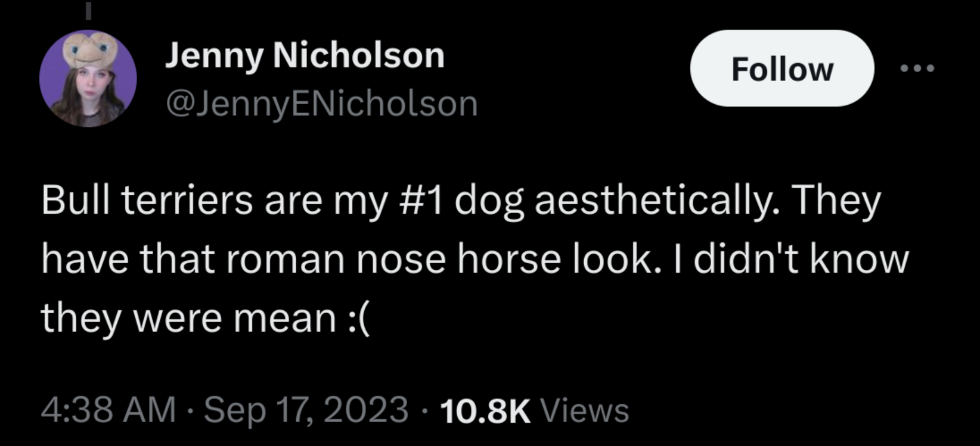Image resolution: width=980 pixels, height=446 pixels.
Task: Click the 4:38 AM timestamp
Action: click(109, 410)
